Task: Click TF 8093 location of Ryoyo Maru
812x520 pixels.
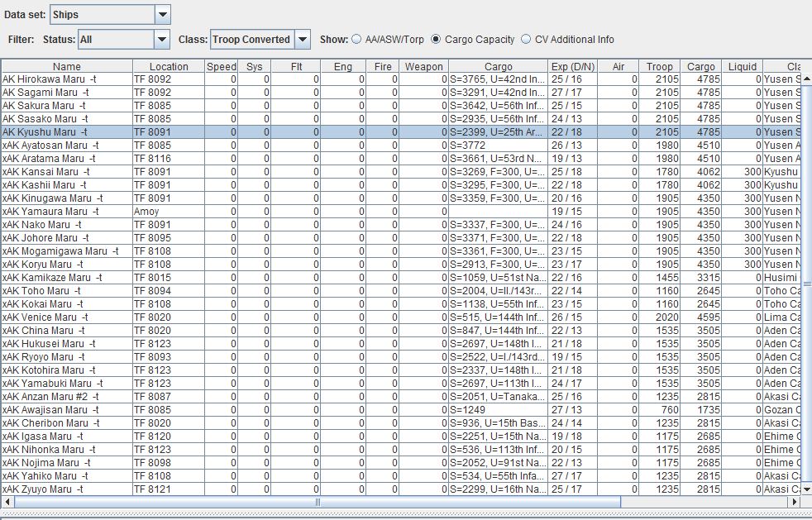Action: (169, 357)
